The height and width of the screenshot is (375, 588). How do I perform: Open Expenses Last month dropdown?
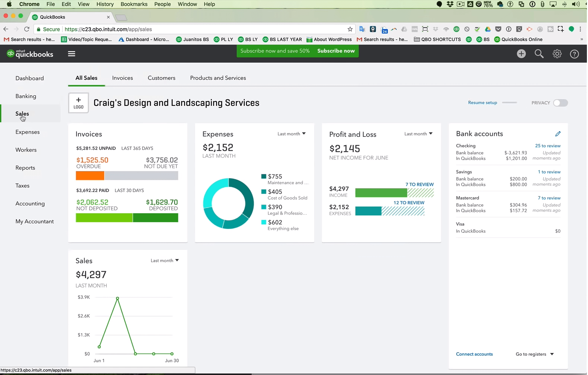point(291,134)
